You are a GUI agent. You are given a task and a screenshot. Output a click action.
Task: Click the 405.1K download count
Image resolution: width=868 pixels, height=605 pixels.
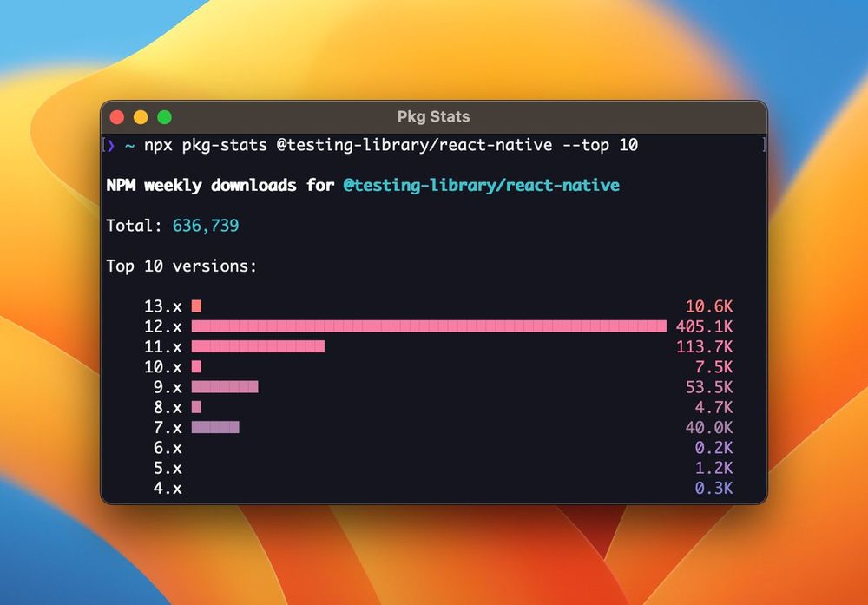704,326
